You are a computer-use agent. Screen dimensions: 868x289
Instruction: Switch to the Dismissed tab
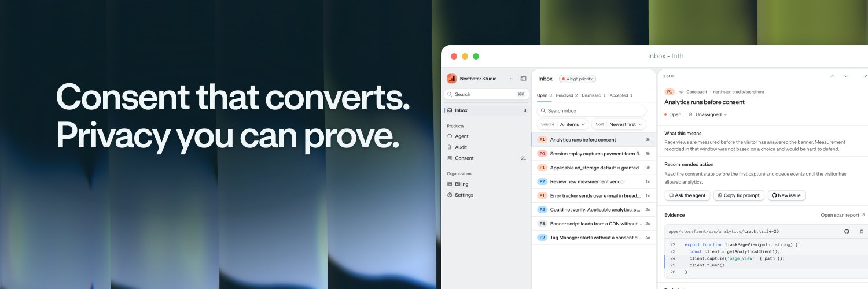pyautogui.click(x=593, y=95)
